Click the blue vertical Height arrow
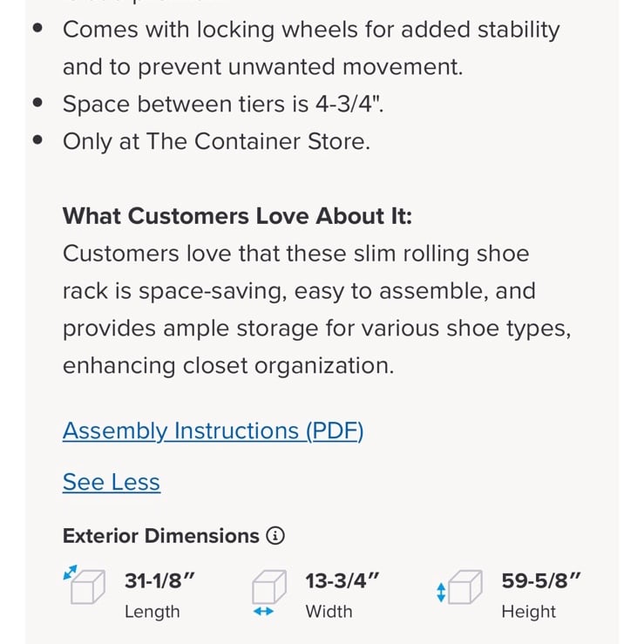 point(441,593)
